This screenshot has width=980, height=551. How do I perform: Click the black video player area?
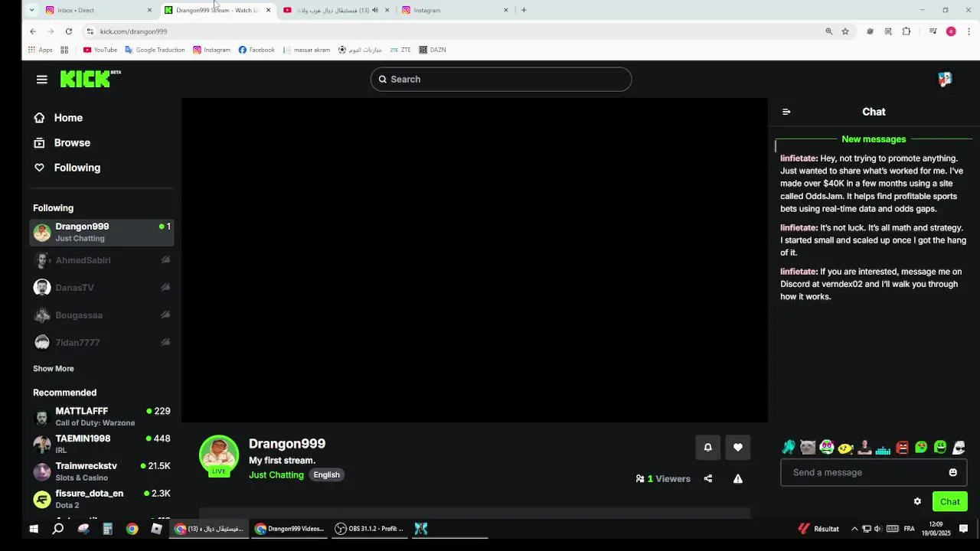tap(475, 260)
